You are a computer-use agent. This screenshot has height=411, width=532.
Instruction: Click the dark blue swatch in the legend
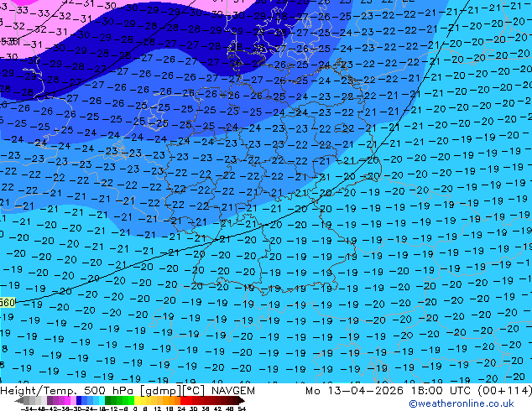pyautogui.click(x=79, y=401)
